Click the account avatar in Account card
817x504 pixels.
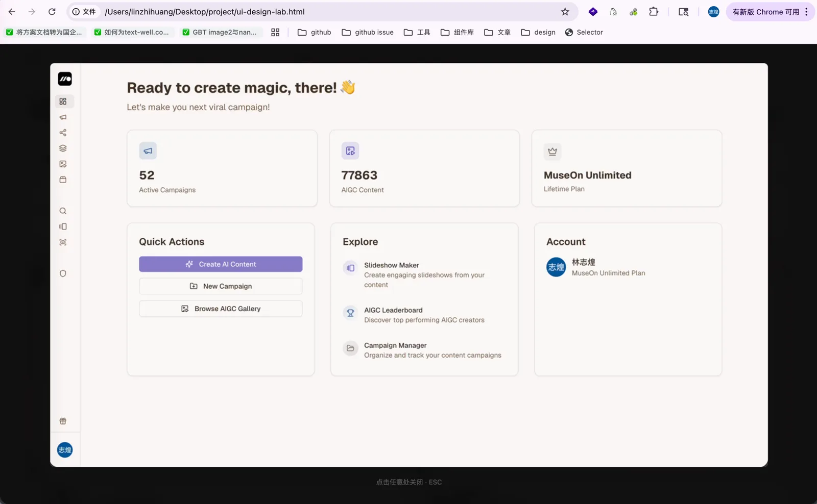point(556,267)
